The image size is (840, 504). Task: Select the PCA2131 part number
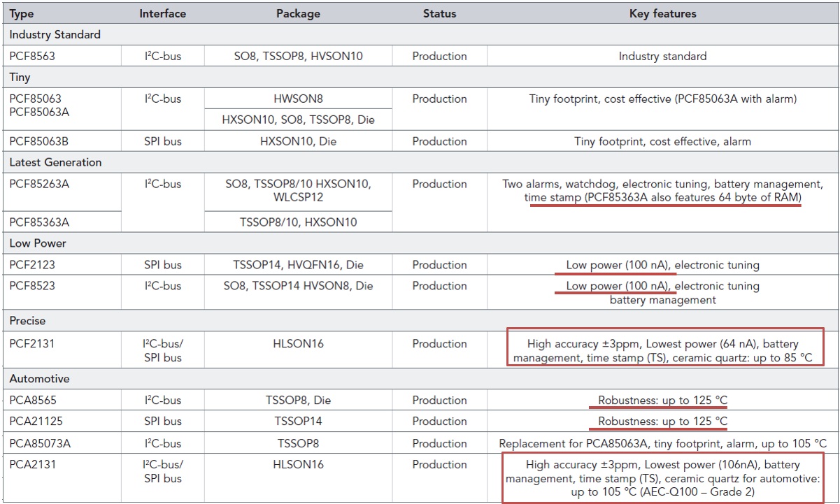32,464
